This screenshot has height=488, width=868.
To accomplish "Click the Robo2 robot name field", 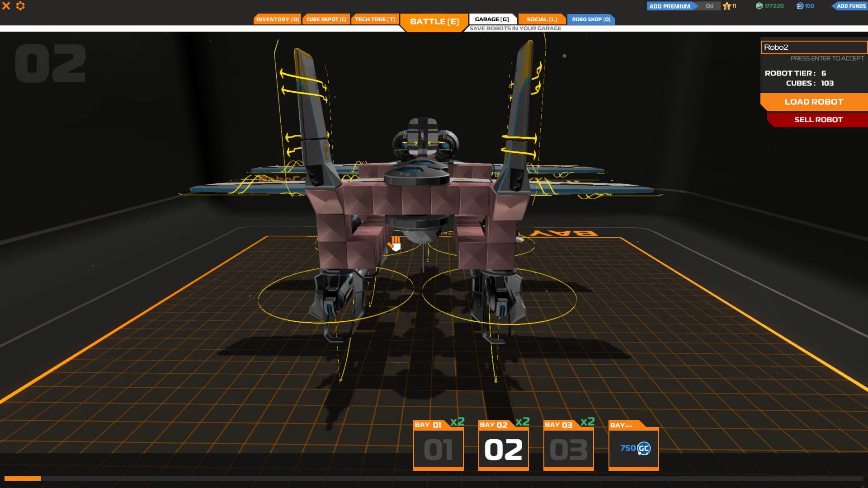I will pos(813,47).
